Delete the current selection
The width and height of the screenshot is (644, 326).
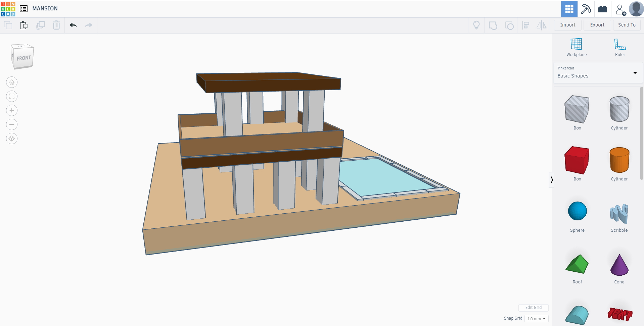click(x=56, y=25)
